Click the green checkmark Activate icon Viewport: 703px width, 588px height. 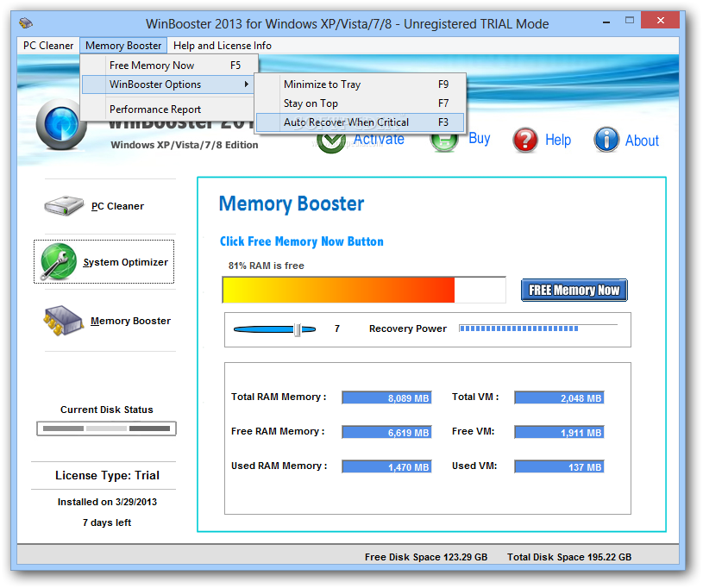tap(331, 142)
